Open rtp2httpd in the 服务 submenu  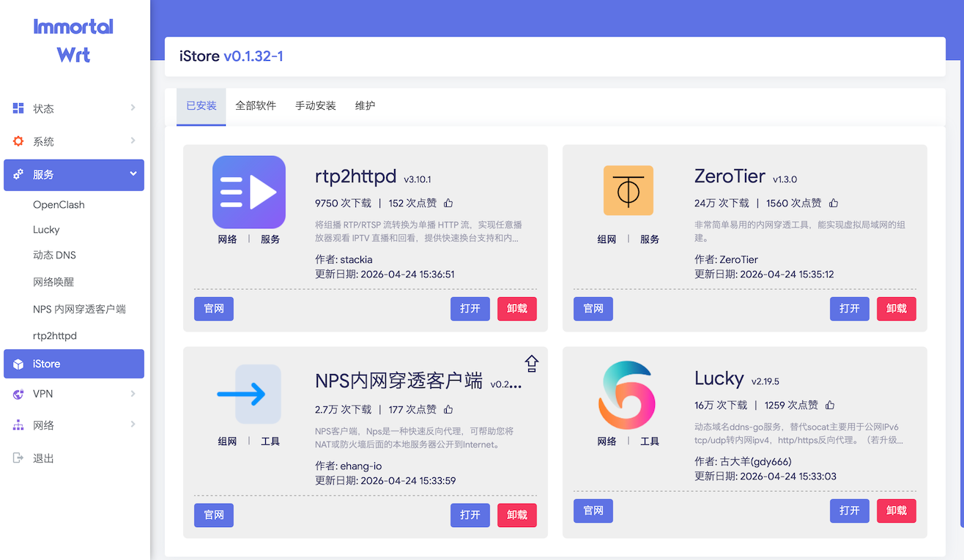click(x=55, y=336)
